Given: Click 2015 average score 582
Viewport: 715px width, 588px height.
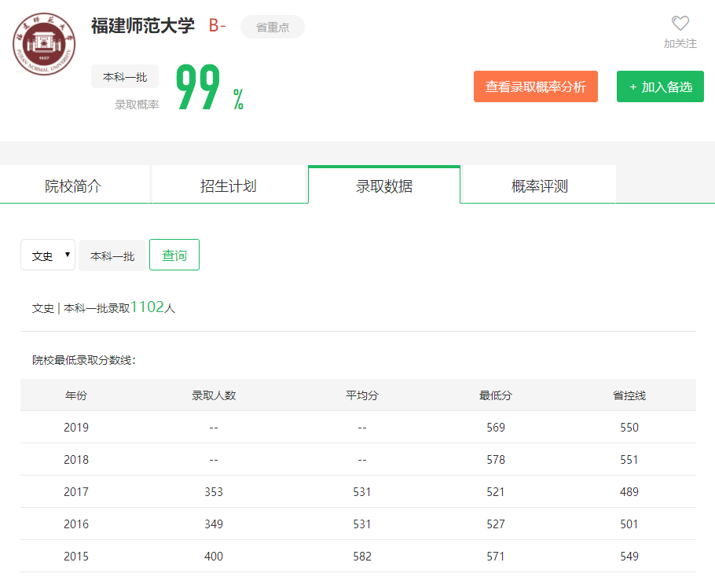Looking at the screenshot, I should [361, 557].
